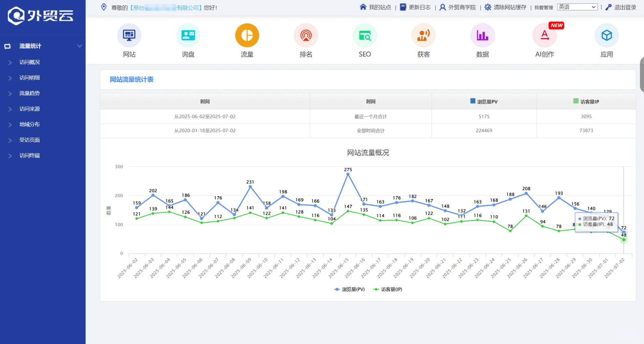Screen dimensions: 644x344
Task: Go to 访问终端 page
Action: (x=30, y=155)
